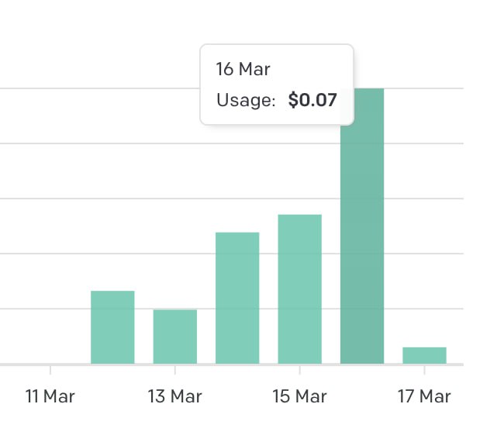The width and height of the screenshot is (504, 442).
Task: Click the 12 Mar usage bar
Action: [112, 327]
